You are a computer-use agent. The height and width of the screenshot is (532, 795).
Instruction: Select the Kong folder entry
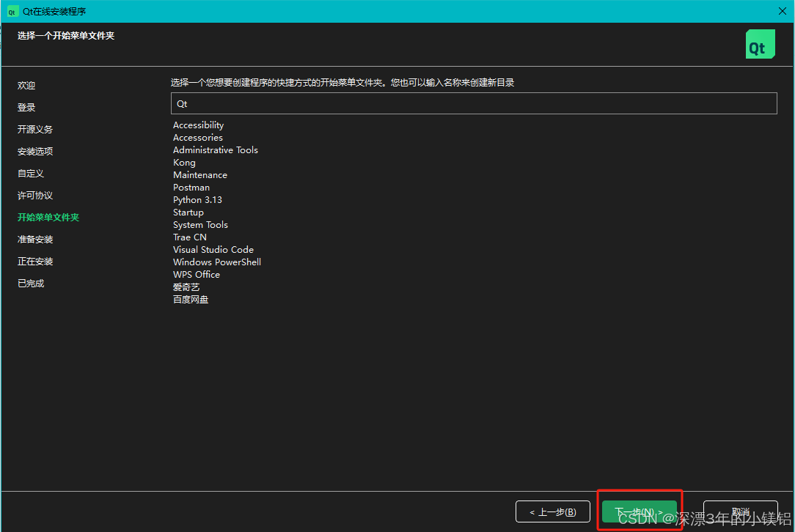184,163
